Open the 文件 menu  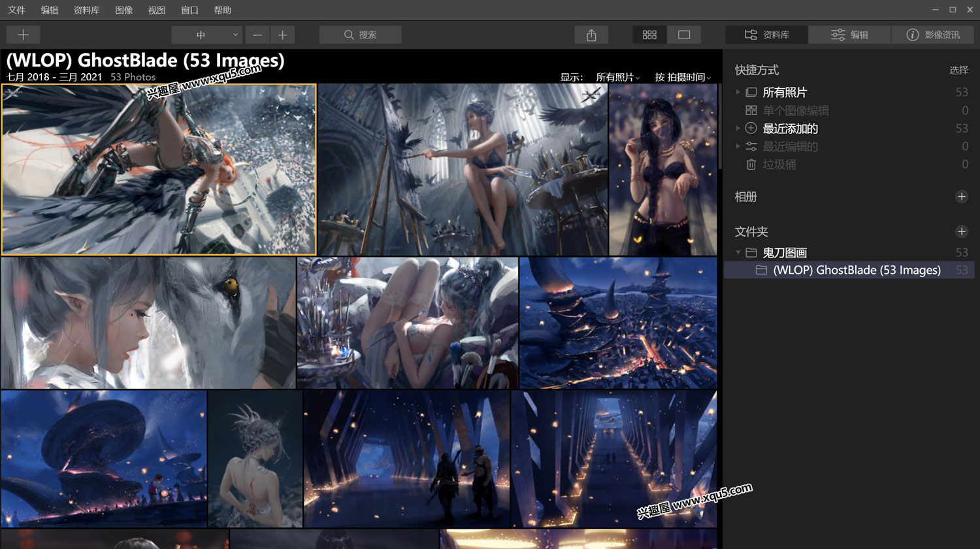(16, 10)
